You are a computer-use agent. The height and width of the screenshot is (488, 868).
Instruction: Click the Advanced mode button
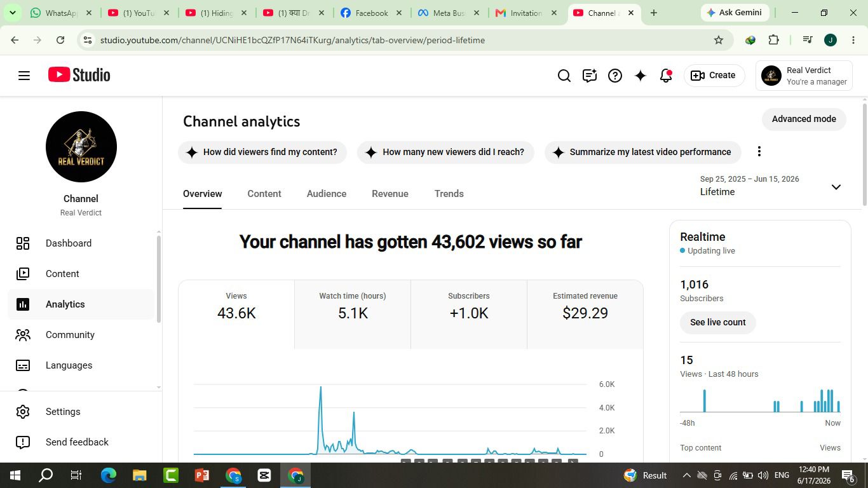click(x=804, y=119)
